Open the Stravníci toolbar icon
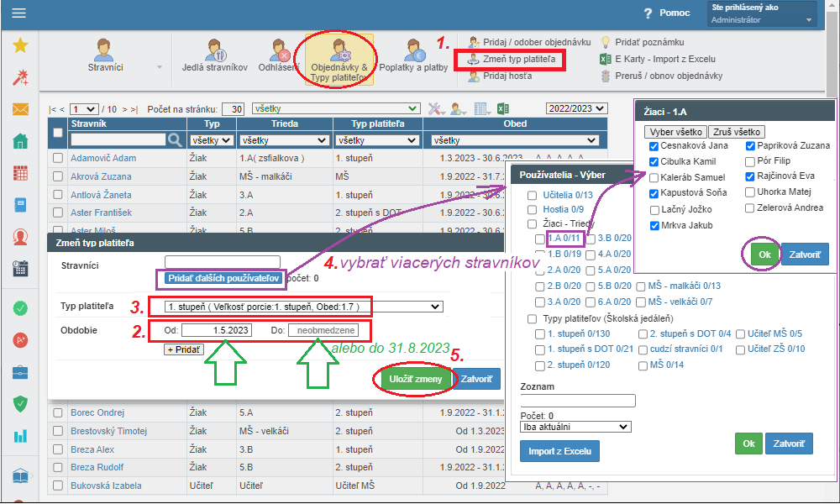The height and width of the screenshot is (504, 840). point(105,56)
